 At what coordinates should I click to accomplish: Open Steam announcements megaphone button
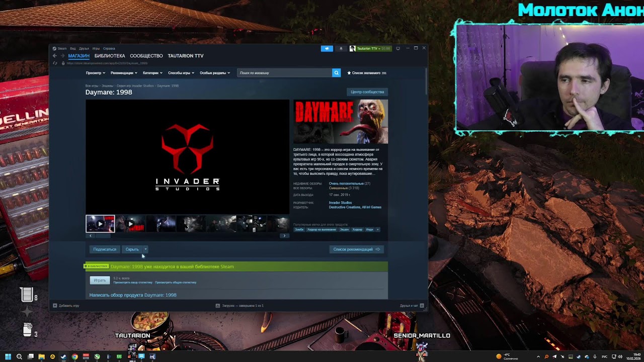coord(327,48)
